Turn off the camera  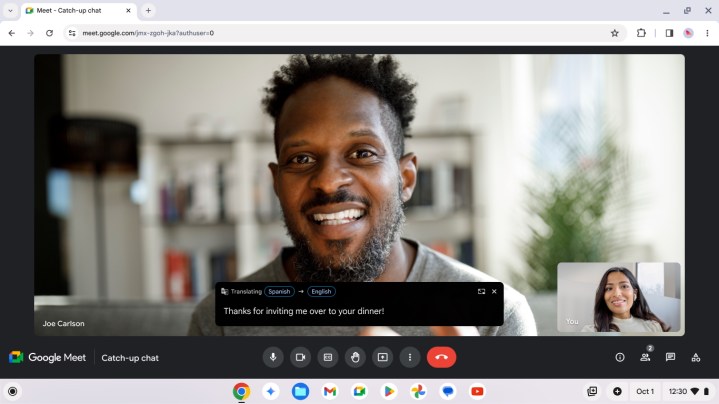click(x=300, y=357)
